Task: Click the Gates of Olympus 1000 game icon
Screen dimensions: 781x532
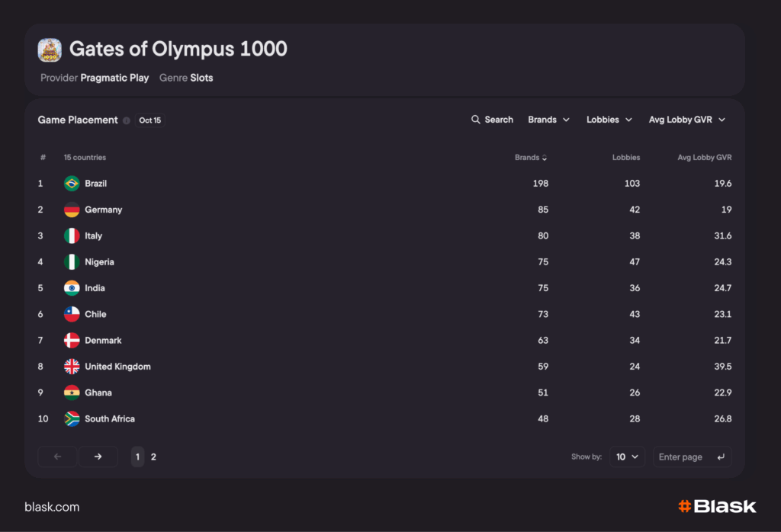Action: 50,50
